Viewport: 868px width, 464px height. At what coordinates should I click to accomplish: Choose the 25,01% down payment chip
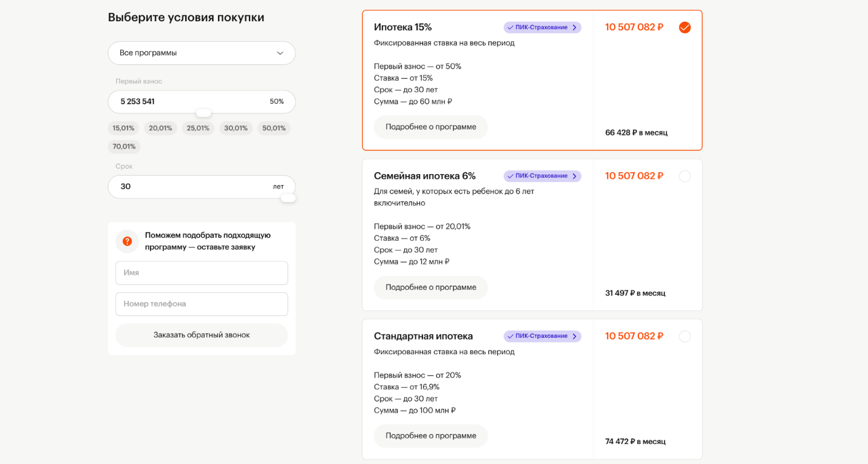198,128
